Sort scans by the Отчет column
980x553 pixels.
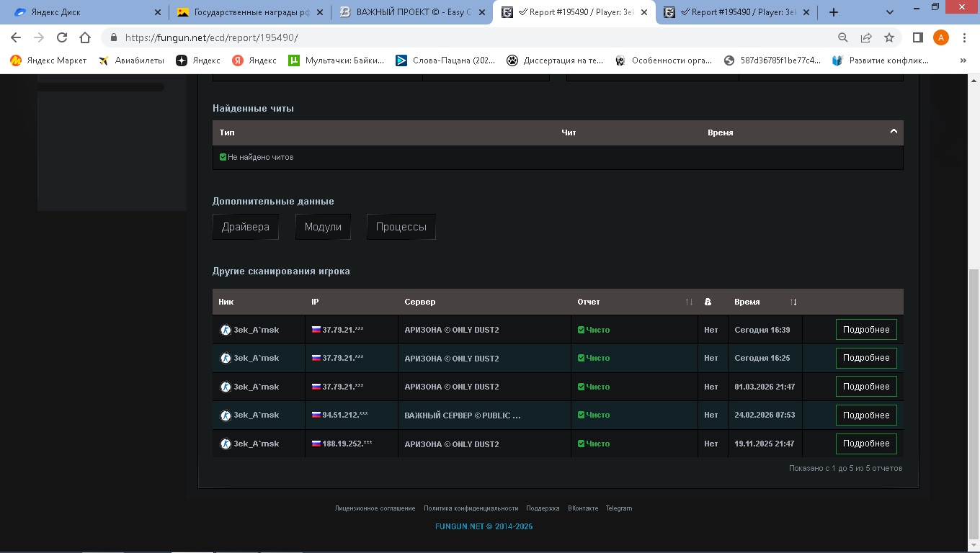pos(689,302)
